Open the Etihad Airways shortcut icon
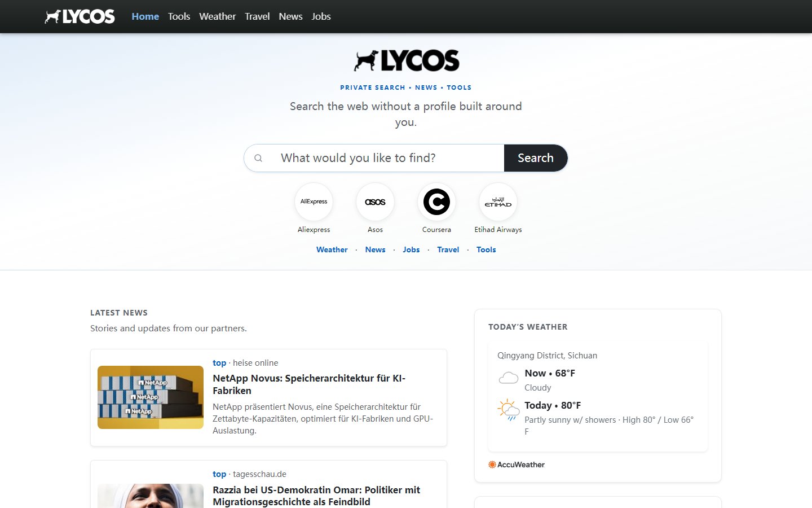 click(x=498, y=202)
